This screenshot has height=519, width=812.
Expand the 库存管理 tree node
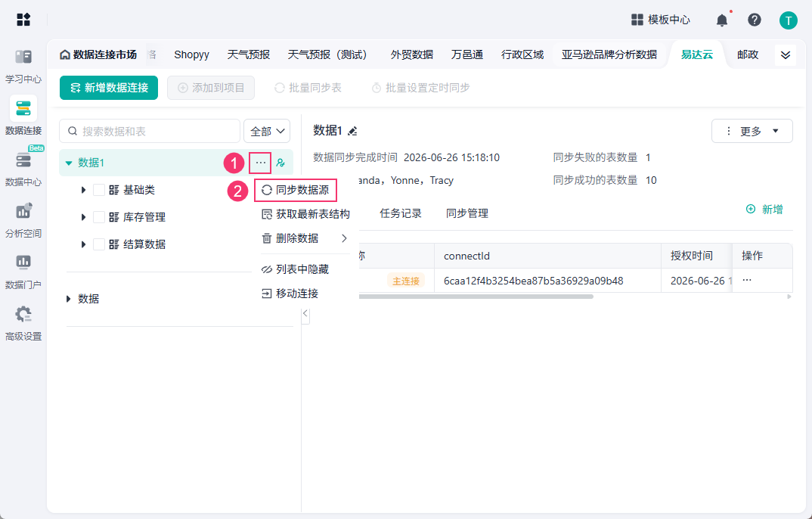point(83,217)
